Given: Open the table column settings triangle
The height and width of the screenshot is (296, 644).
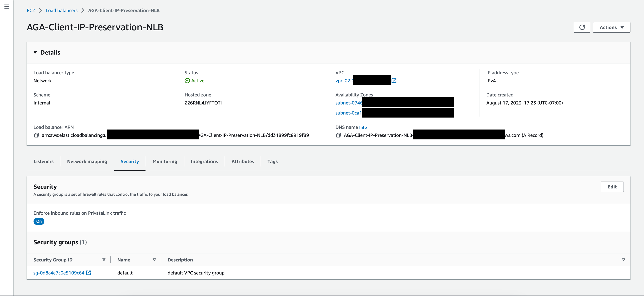Looking at the screenshot, I should point(624,260).
